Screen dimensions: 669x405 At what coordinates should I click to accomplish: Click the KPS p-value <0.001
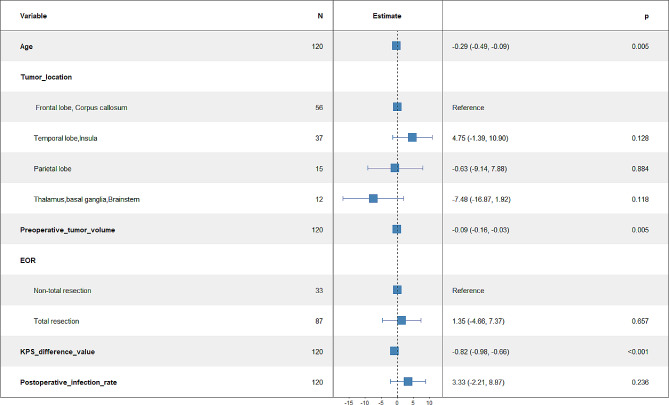(638, 352)
